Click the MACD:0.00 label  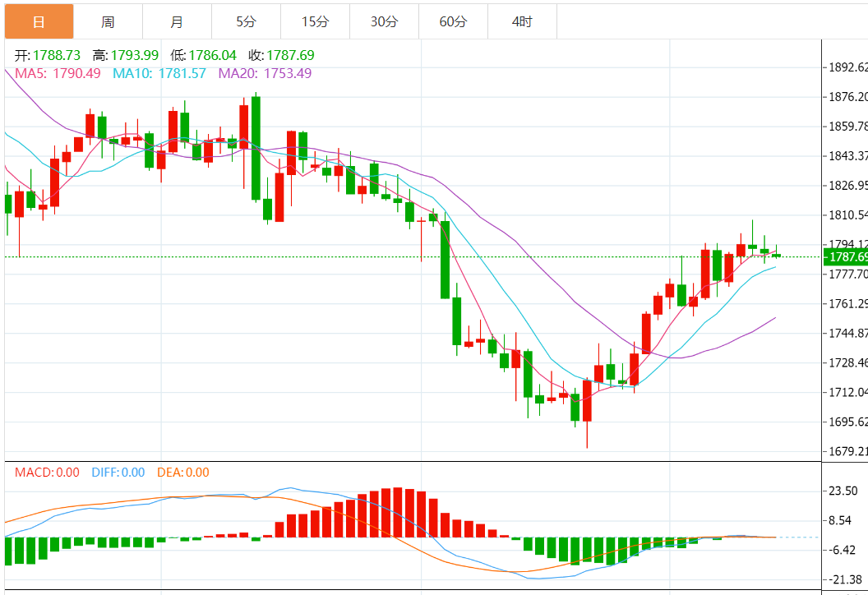coord(47,472)
